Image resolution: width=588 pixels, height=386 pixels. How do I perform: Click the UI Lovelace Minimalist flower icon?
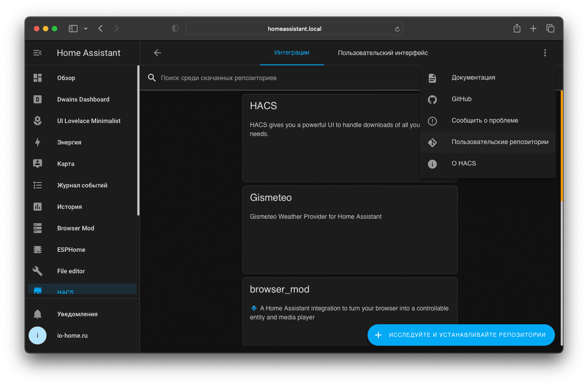click(38, 121)
